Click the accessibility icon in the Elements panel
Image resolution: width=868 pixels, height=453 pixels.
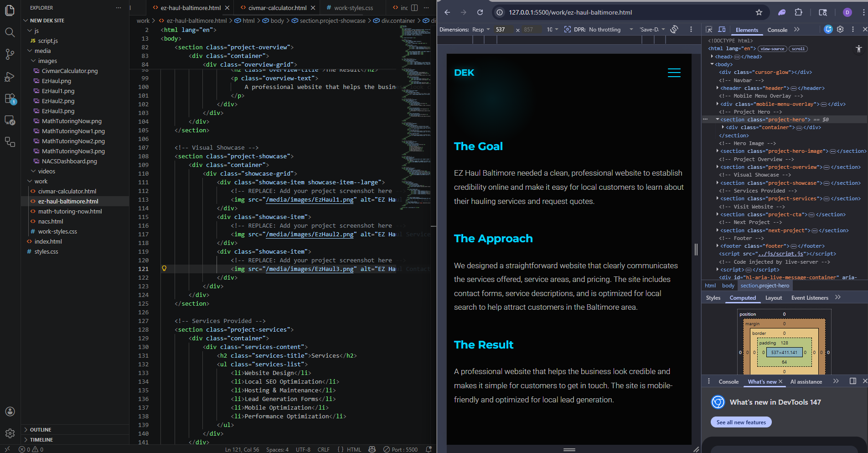coord(859,49)
